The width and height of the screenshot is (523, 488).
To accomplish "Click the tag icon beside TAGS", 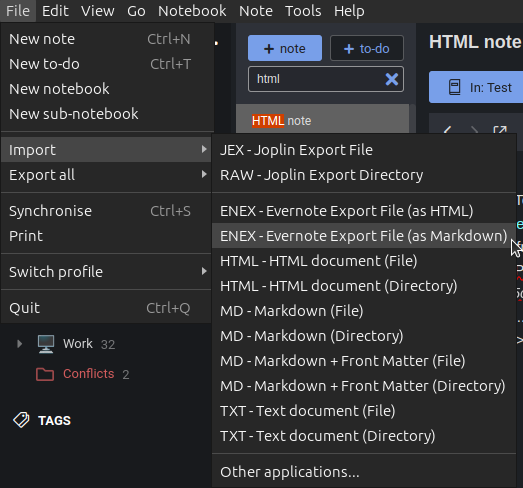I will pyautogui.click(x=21, y=420).
